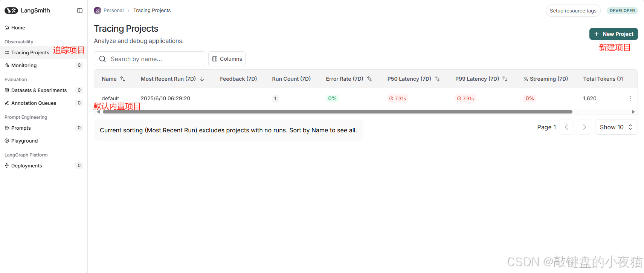Click the horizontal table scrollbar

(337, 112)
